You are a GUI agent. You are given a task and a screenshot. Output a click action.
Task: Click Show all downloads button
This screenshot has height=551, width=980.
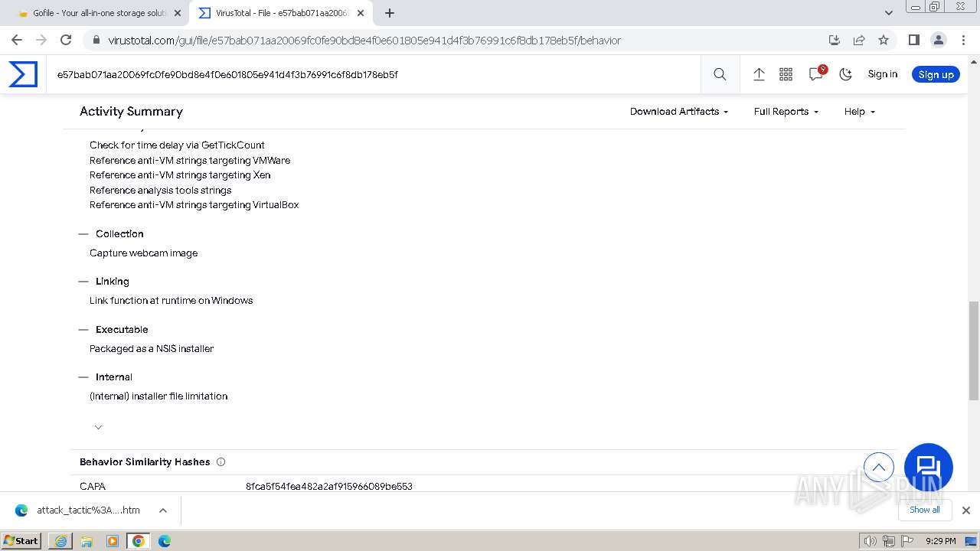(924, 510)
